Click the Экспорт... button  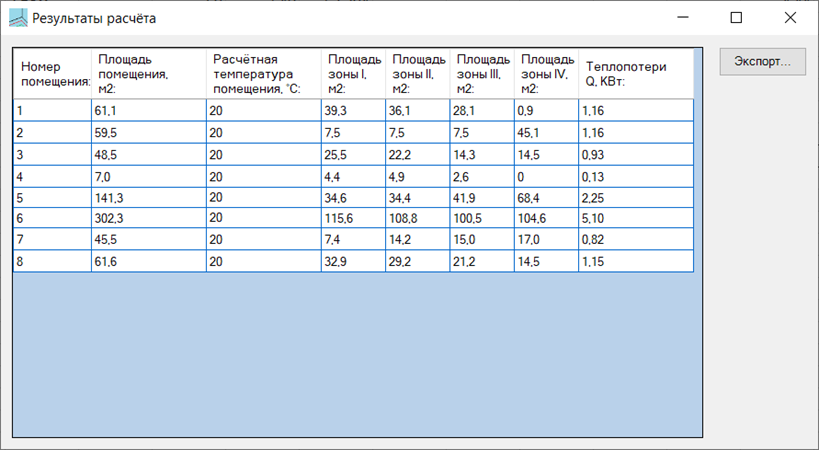(762, 60)
